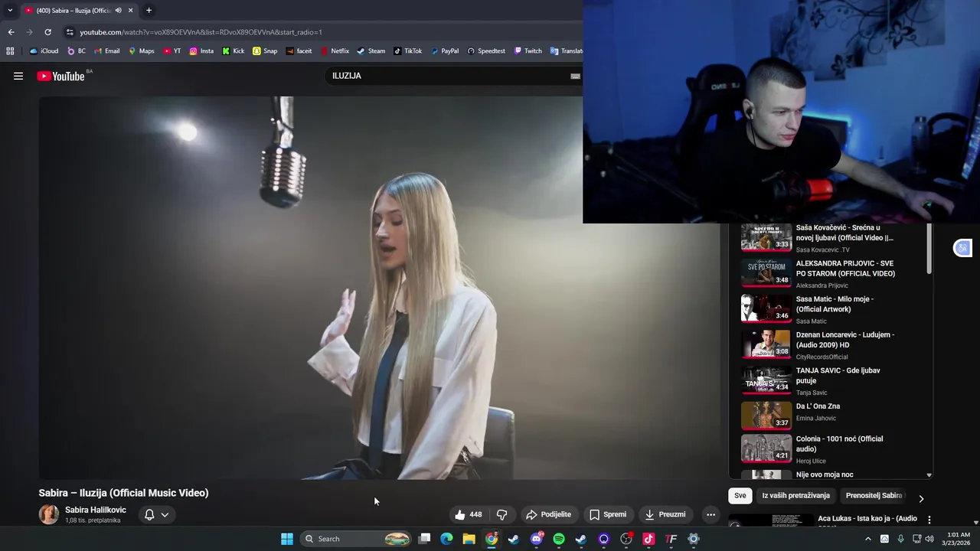Show hidden system tray icons chevron
The height and width of the screenshot is (551, 980).
tap(867, 539)
